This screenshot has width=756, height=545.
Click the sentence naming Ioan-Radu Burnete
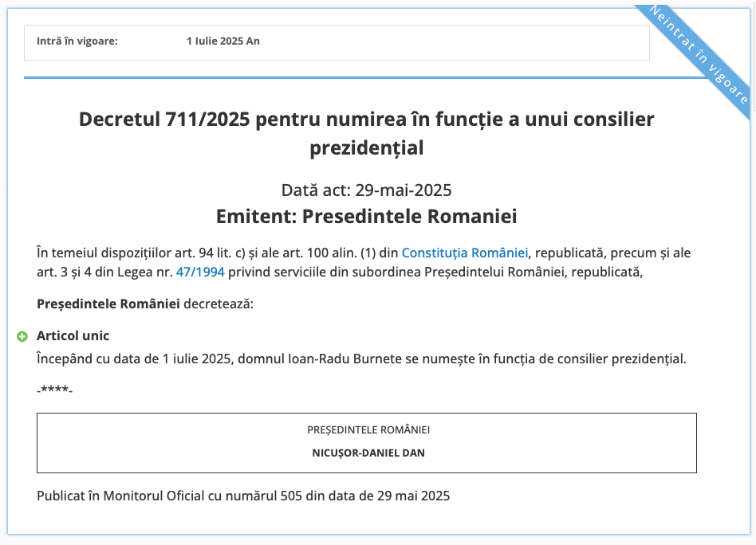361,359
